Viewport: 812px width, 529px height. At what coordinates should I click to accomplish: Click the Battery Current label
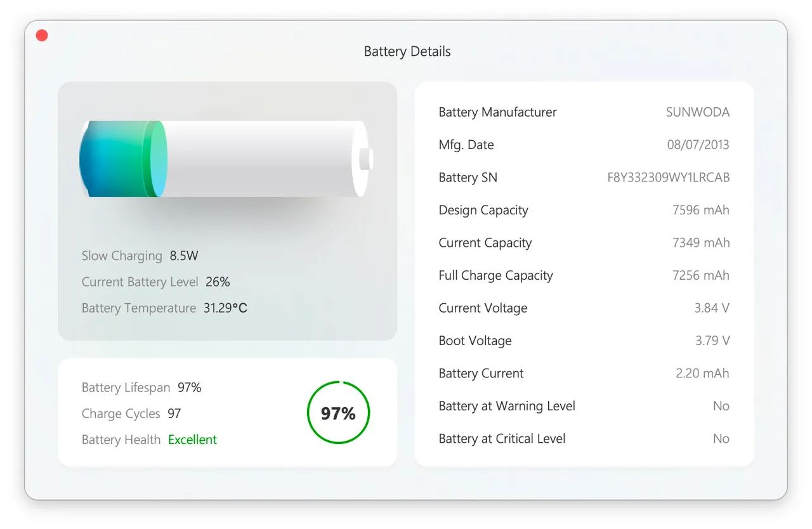481,374
